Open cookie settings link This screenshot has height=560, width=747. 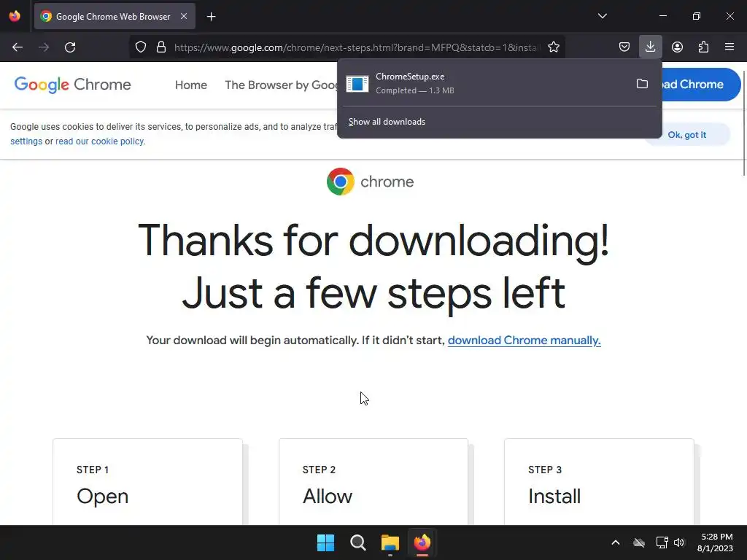(26, 141)
